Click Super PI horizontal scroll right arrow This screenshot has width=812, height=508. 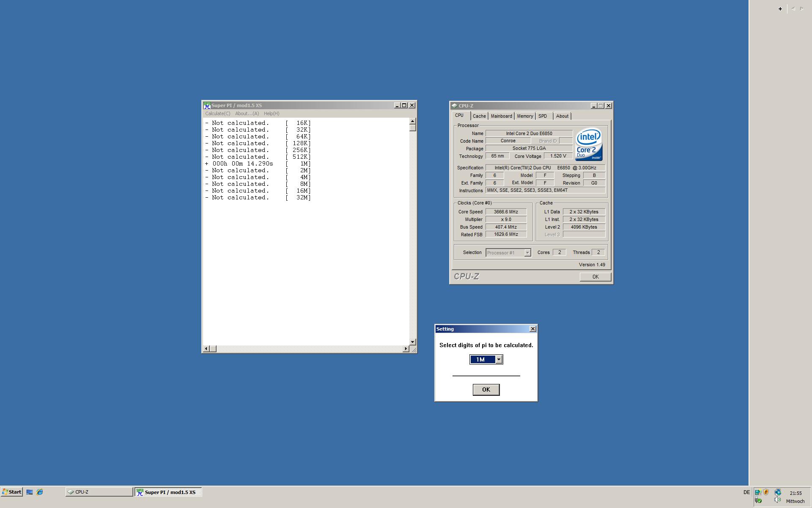pos(406,349)
